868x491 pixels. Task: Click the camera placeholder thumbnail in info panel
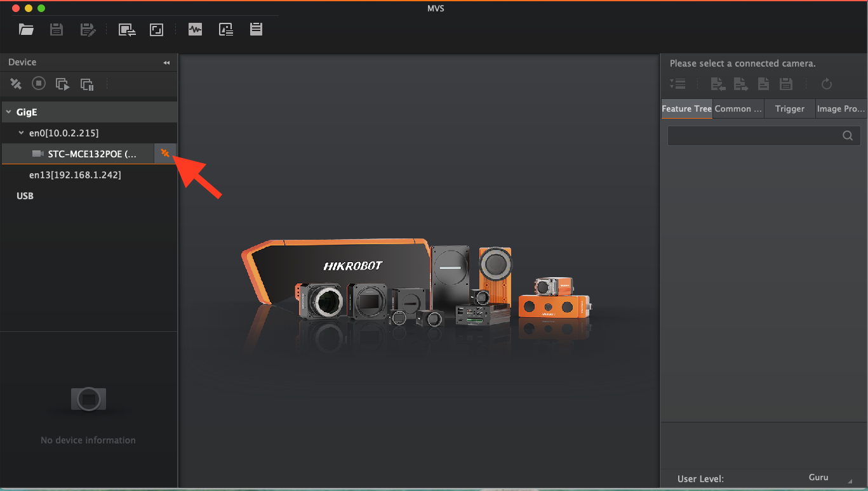[x=88, y=398]
